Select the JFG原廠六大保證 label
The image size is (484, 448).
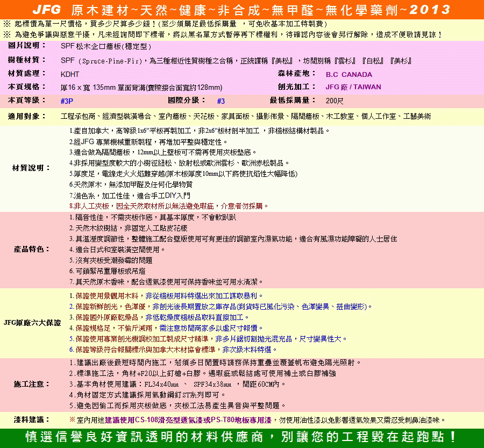click(32, 323)
